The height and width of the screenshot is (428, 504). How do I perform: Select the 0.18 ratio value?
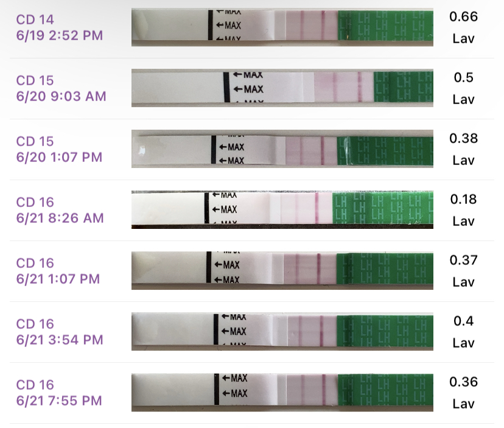tap(463, 199)
